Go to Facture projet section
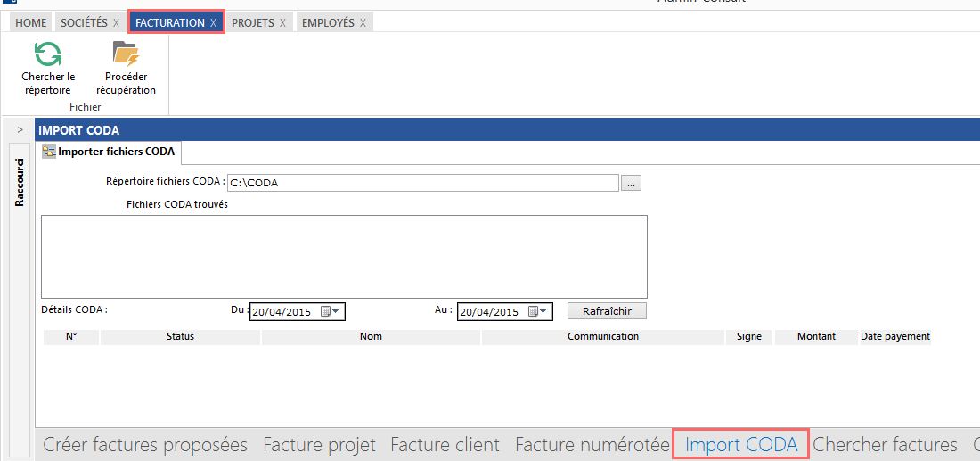The height and width of the screenshot is (461, 980). click(319, 444)
